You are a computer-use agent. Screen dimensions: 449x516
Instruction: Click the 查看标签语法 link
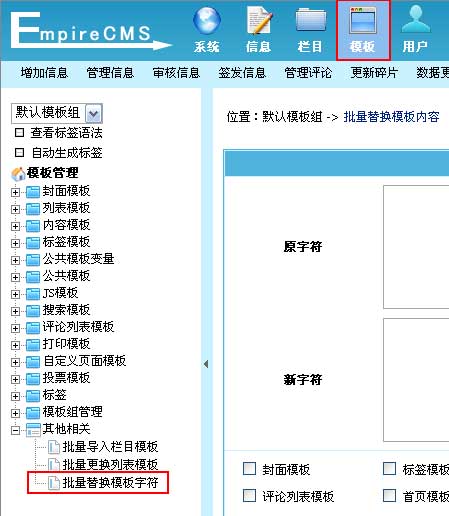(66, 133)
